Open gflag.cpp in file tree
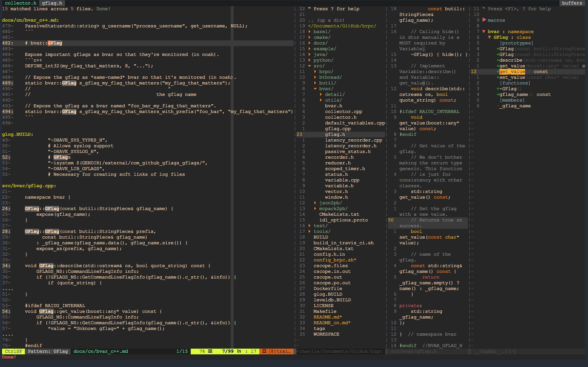The width and height of the screenshot is (588, 367). click(338, 129)
